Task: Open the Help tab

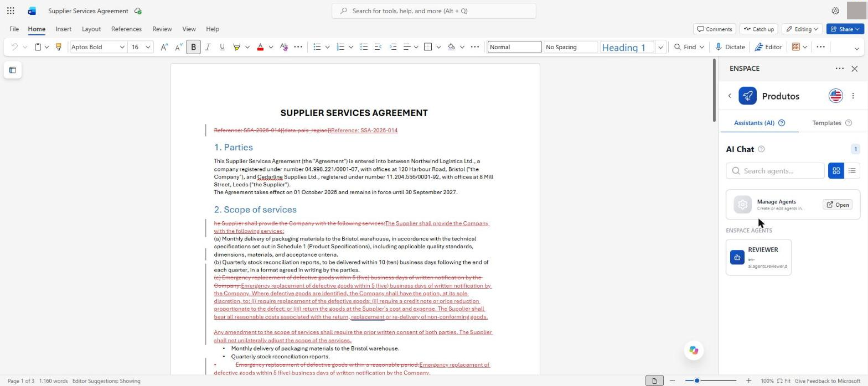Action: [213, 29]
